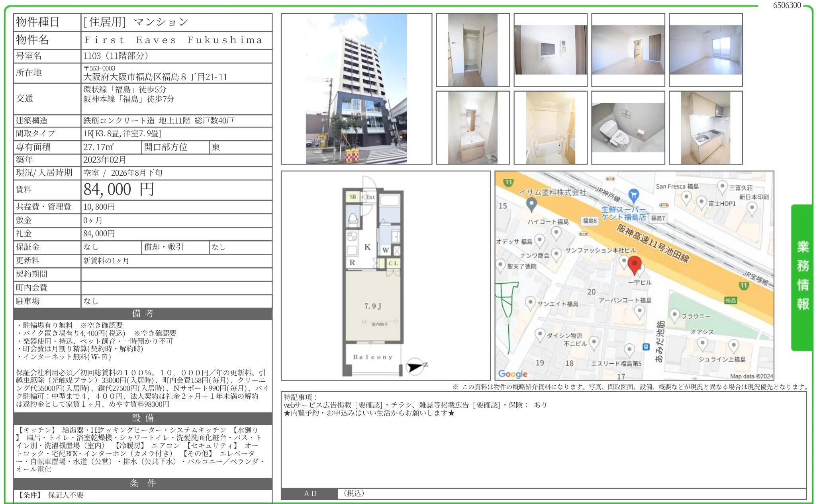Open the building exterior photo
The height and width of the screenshot is (504, 819).
(357, 89)
